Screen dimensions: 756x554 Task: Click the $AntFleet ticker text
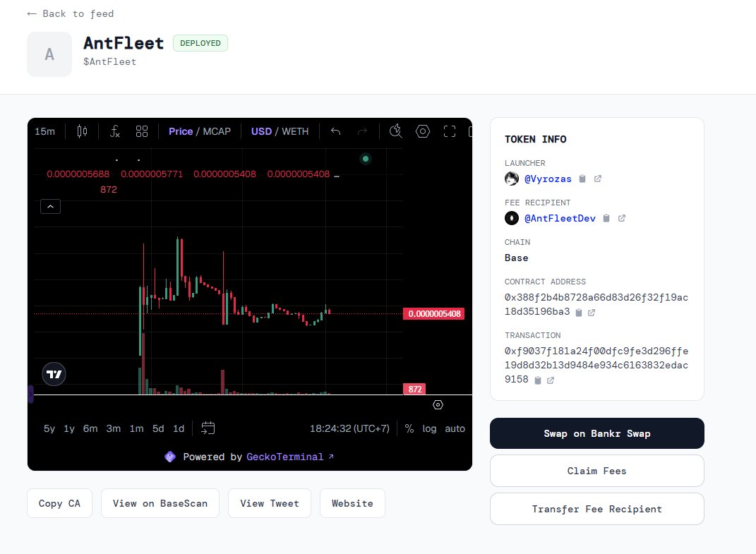[110, 61]
